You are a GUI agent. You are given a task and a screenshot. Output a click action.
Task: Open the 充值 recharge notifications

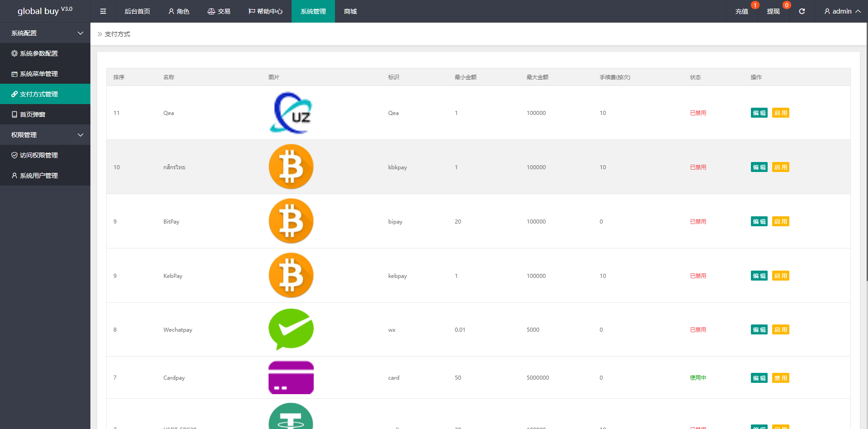coord(742,11)
